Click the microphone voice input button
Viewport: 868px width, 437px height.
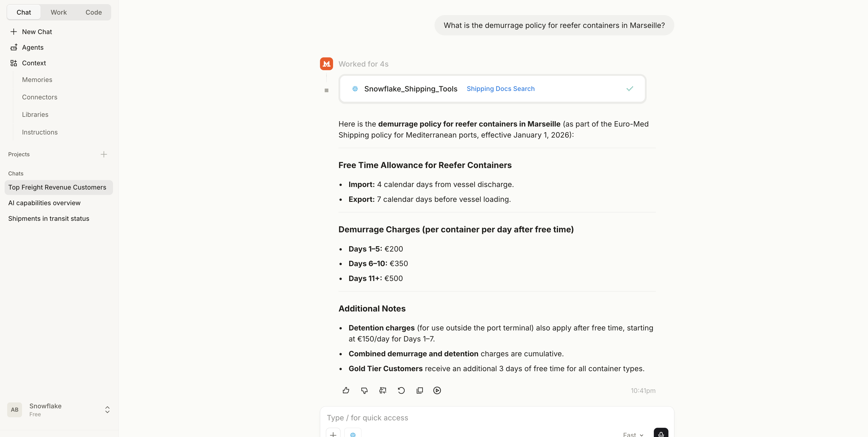(x=661, y=433)
